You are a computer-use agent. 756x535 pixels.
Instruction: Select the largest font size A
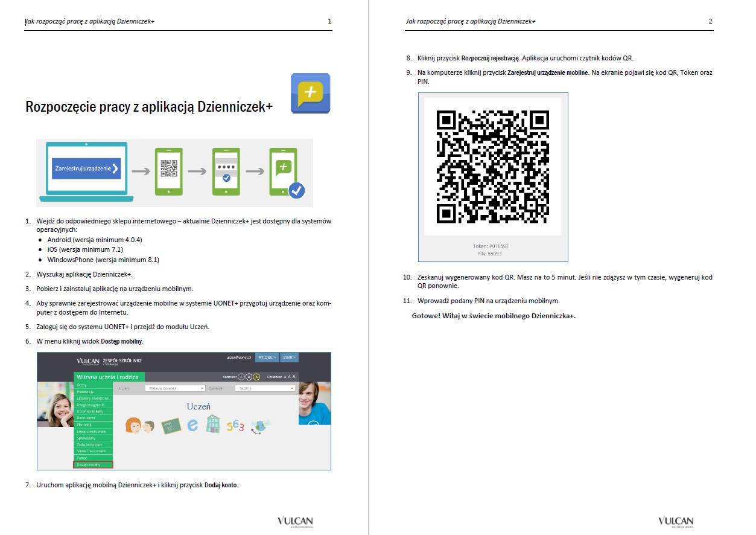tap(294, 377)
